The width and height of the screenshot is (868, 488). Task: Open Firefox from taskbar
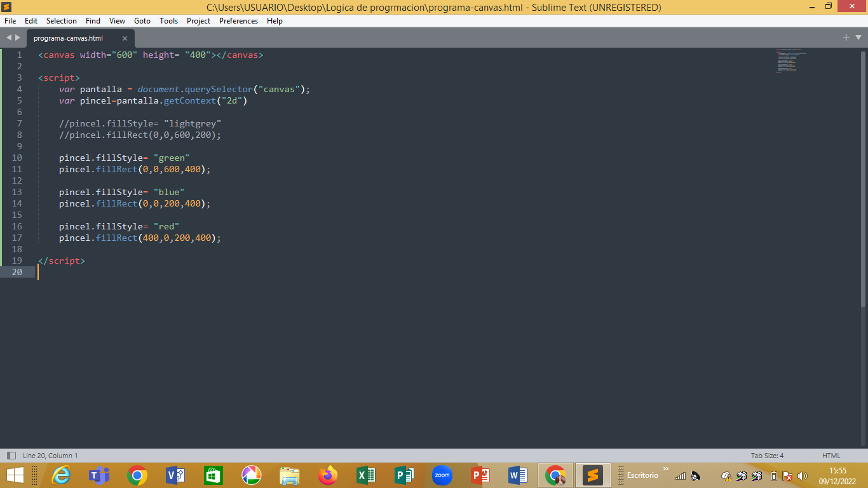(327, 475)
